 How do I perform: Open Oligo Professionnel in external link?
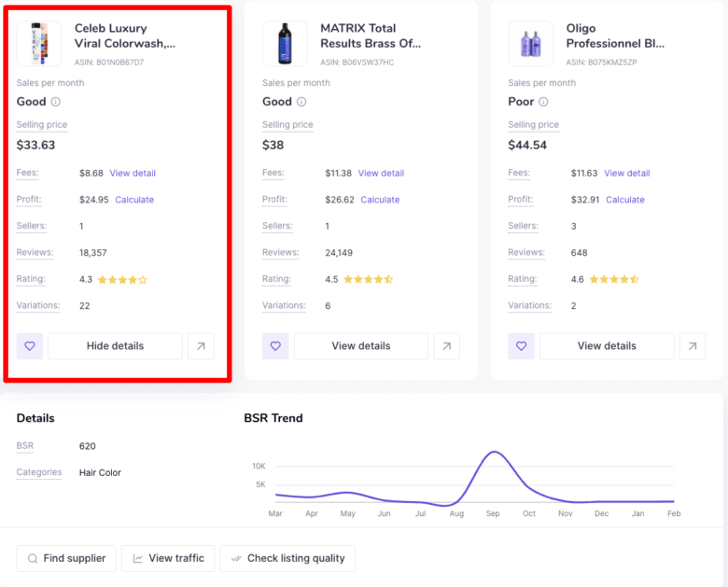(693, 346)
